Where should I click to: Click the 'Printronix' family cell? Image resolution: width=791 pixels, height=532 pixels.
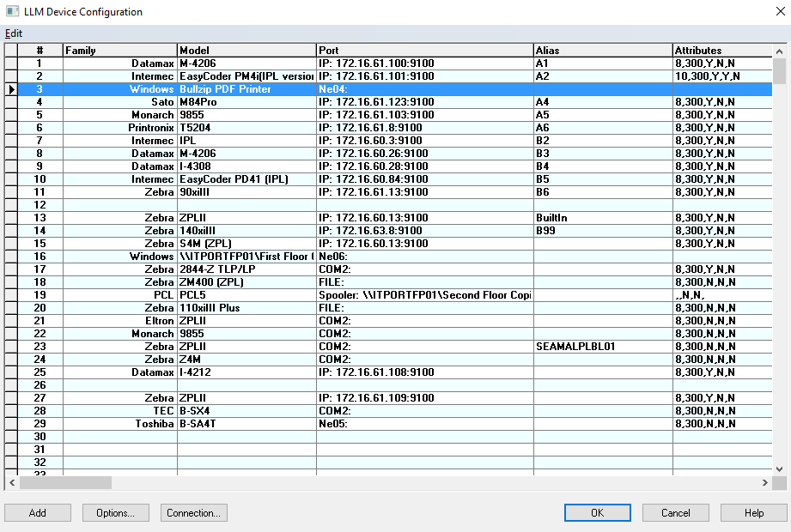tap(120, 128)
